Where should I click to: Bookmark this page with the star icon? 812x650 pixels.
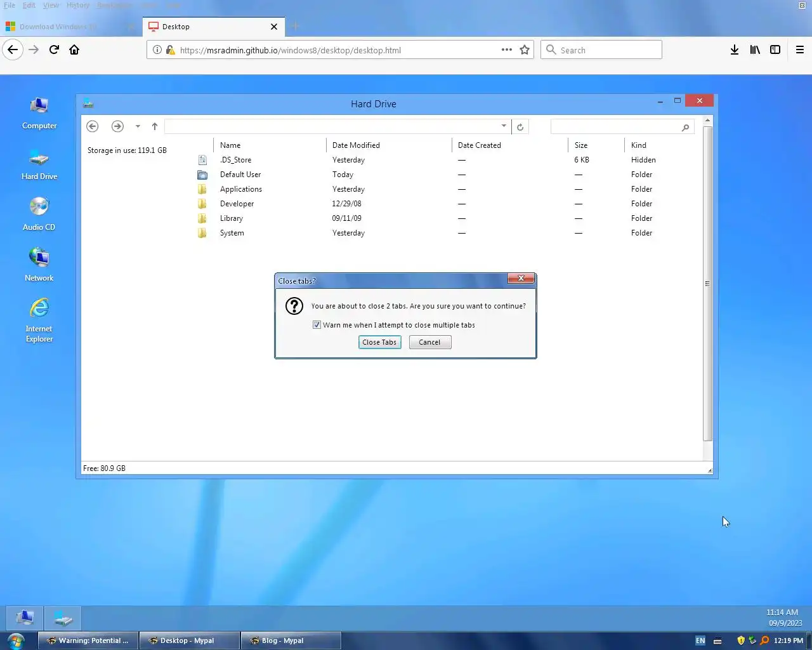[525, 50]
